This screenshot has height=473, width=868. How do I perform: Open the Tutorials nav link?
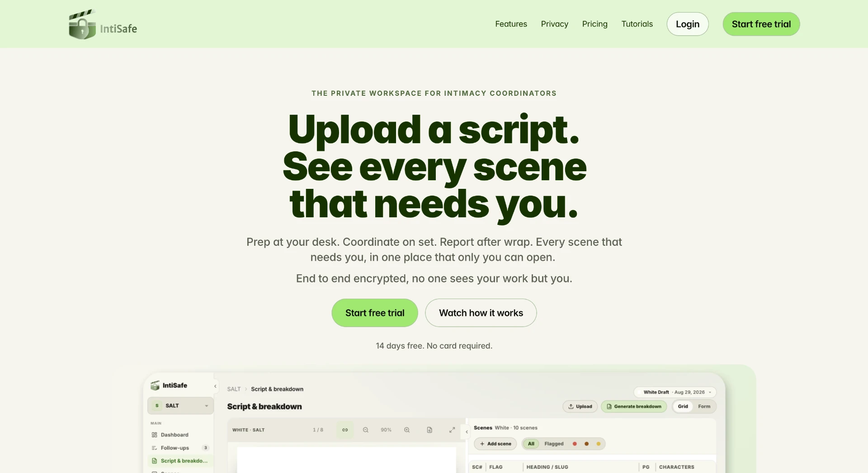(637, 24)
